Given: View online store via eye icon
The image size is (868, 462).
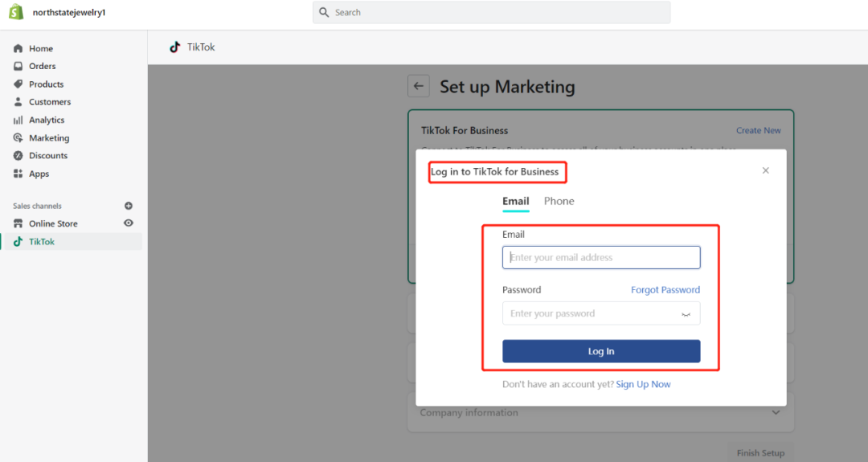Looking at the screenshot, I should tap(129, 223).
